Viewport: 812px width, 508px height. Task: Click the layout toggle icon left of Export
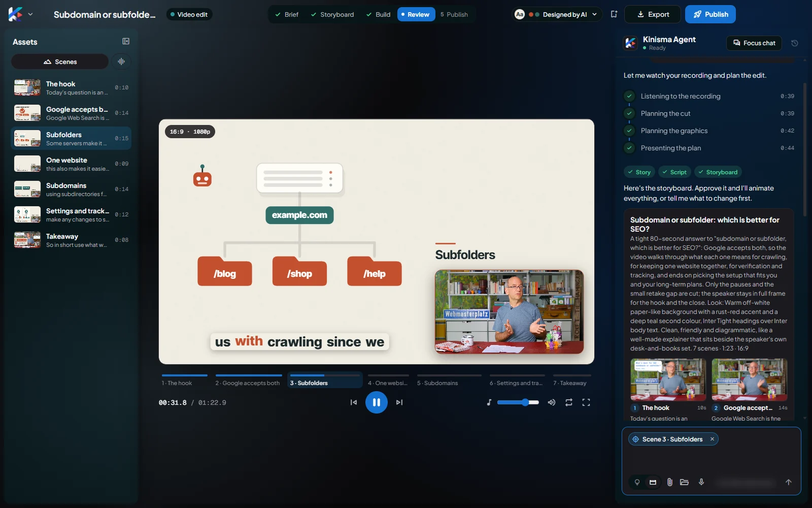tap(614, 14)
